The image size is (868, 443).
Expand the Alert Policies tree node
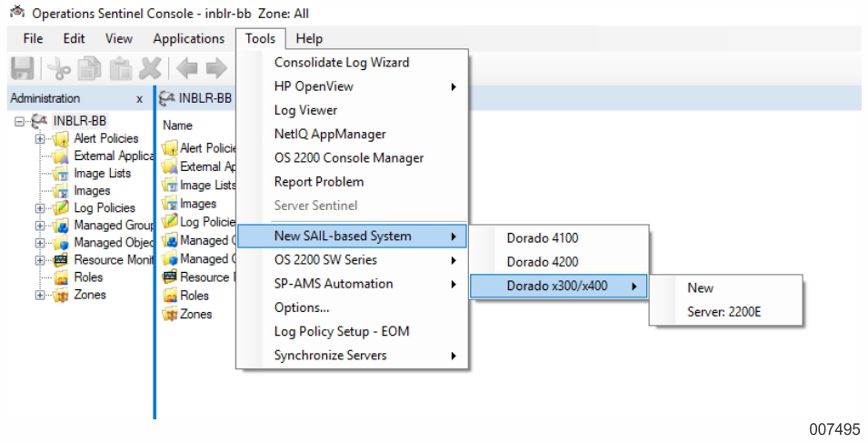pyautogui.click(x=39, y=139)
